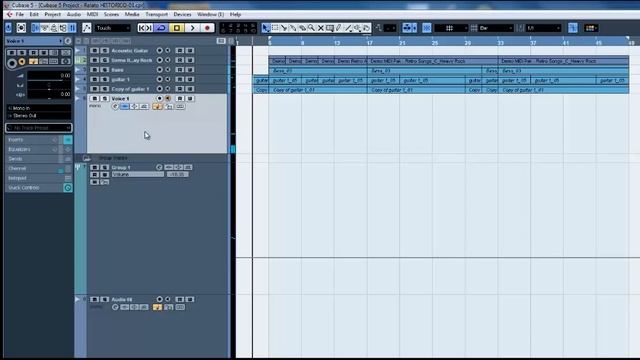Open the 1/1 quantize value dropdown
Image resolution: width=640 pixels, height=360 pixels.
click(543, 28)
